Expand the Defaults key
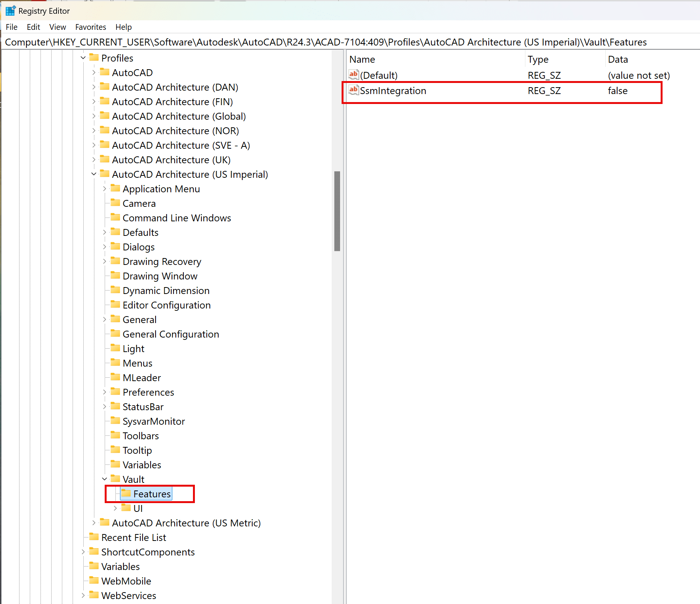The height and width of the screenshot is (604, 700). (105, 232)
